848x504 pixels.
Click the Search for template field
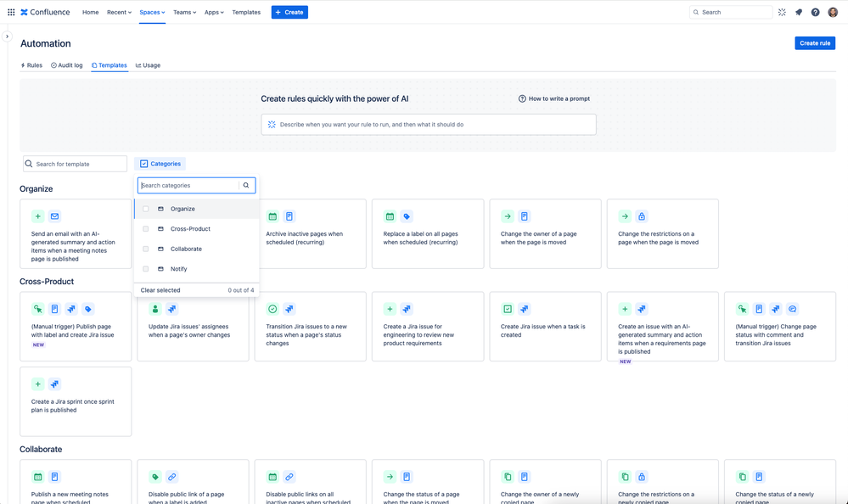point(75,164)
